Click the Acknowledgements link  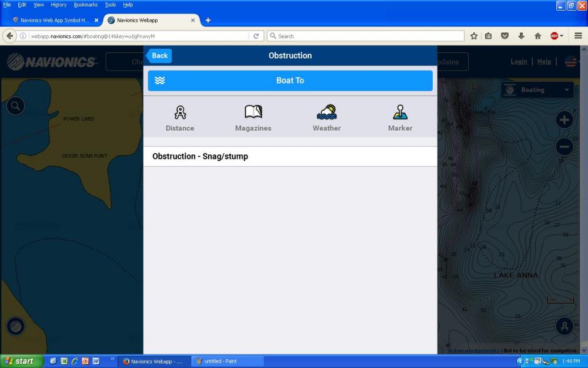pos(473,350)
